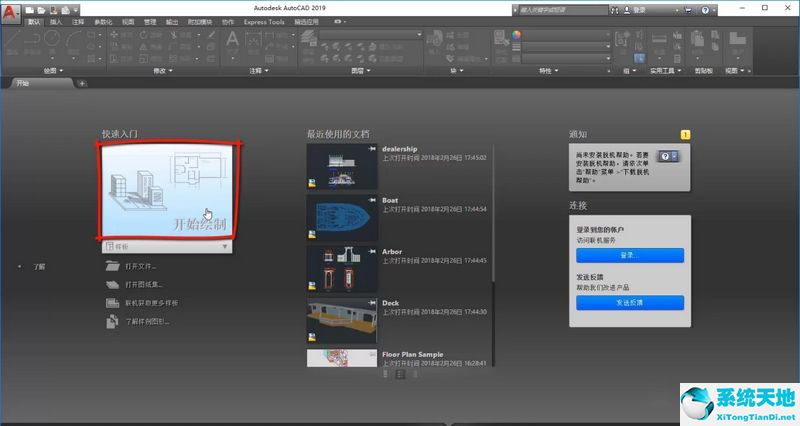Pin the Arbor recent document
Screen dimensions: 800x426
(x=372, y=252)
